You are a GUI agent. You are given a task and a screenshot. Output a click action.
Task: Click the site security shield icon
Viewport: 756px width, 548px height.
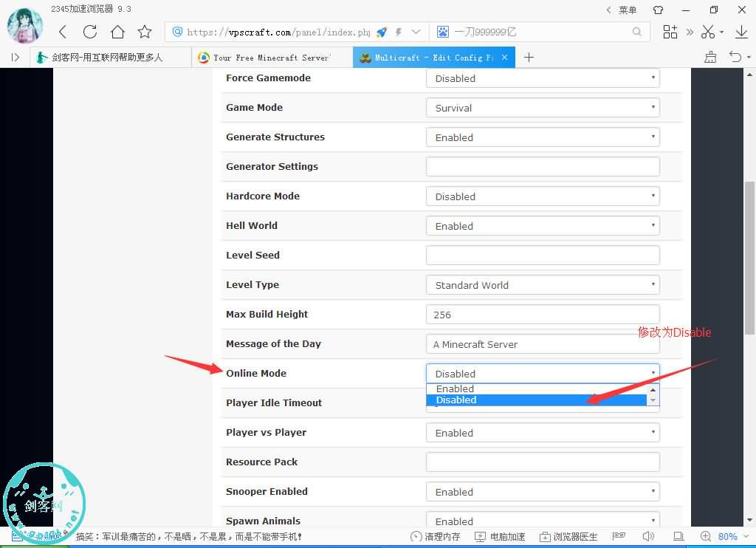coord(177,32)
